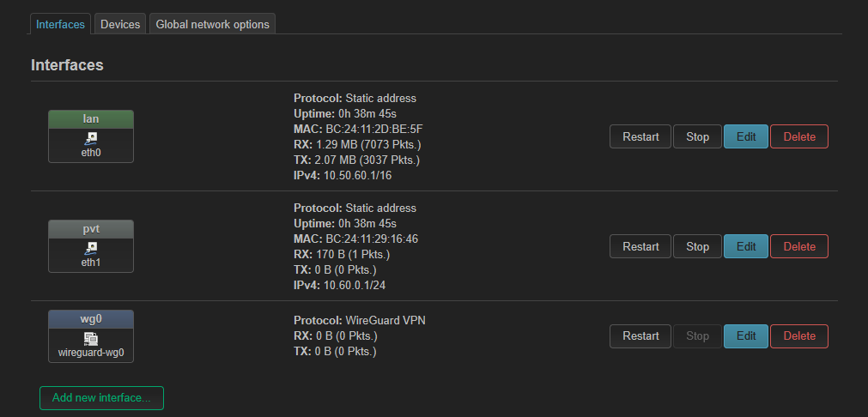Edit the pvt interface settings
Image resolution: width=868 pixels, height=417 pixels.
(x=746, y=246)
